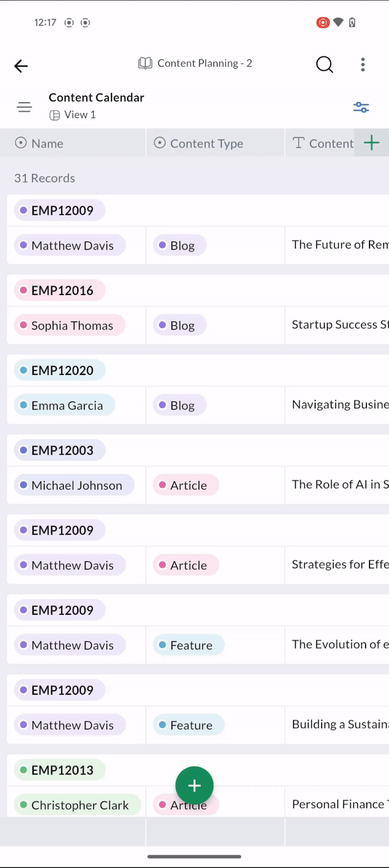This screenshot has width=389, height=868.
Task: Open the View 1 view switcher
Action: (73, 115)
